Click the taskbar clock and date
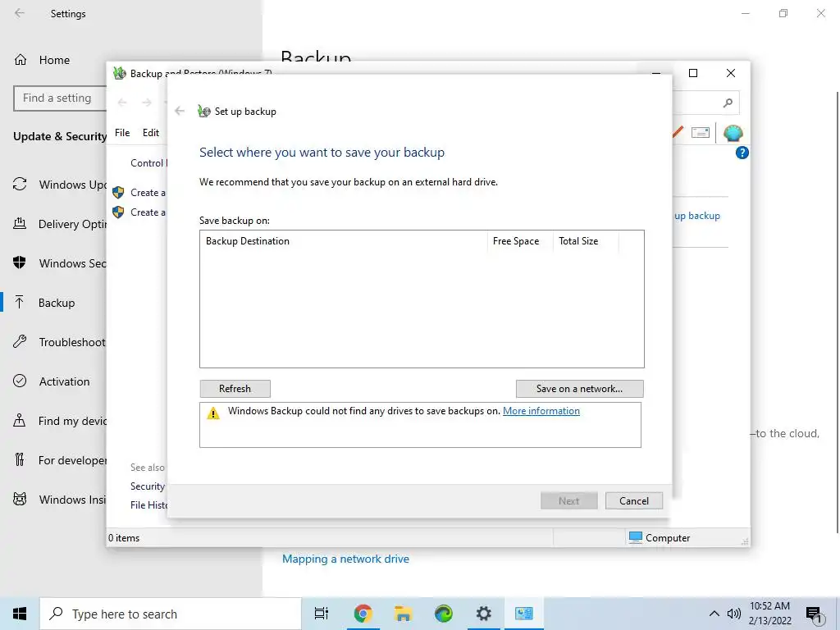 click(769, 614)
